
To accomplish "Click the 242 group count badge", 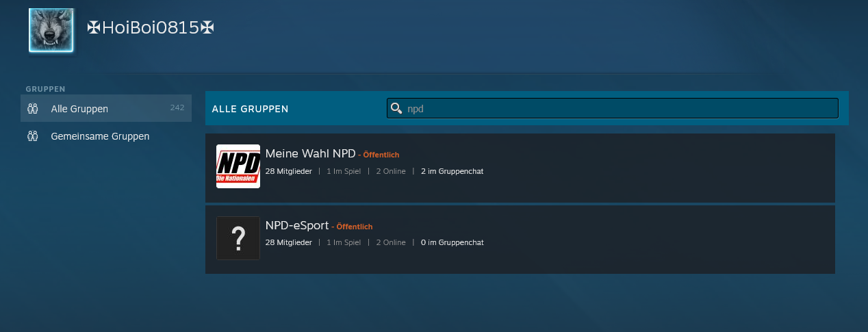I will 177,108.
